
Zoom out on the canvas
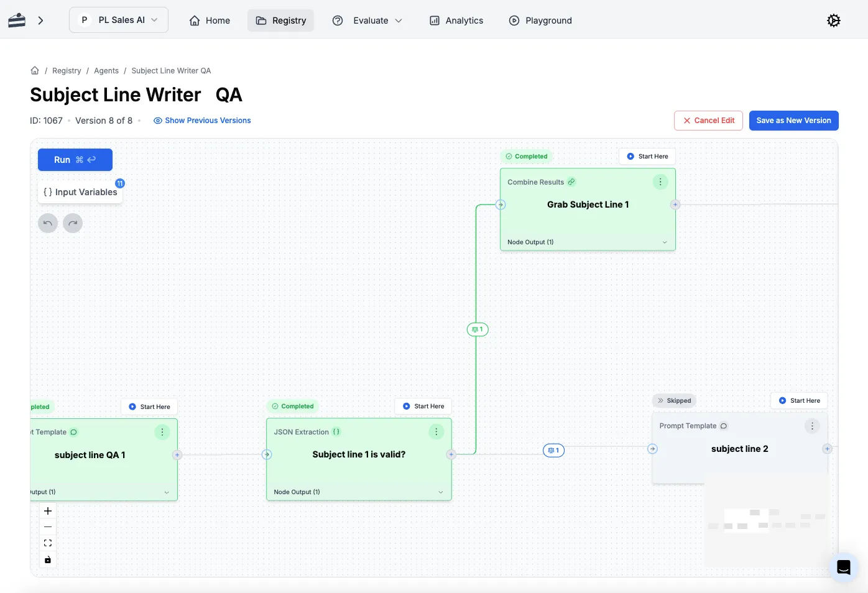(48, 527)
